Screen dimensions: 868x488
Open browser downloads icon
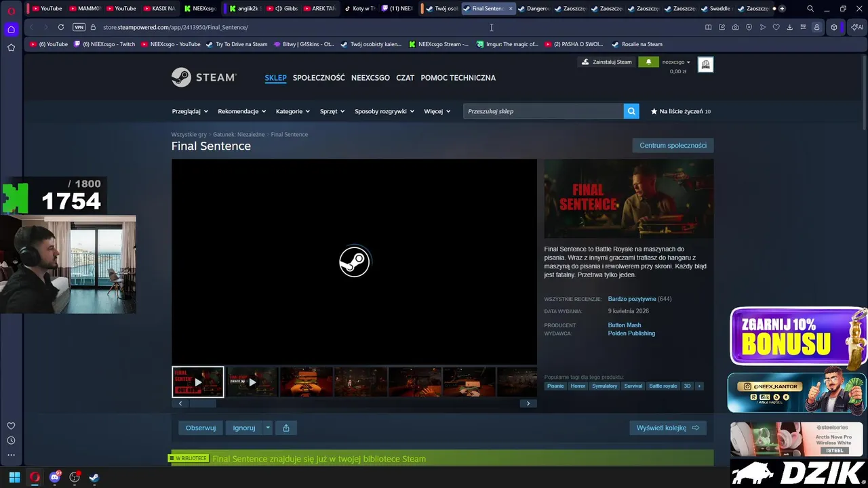tap(789, 27)
